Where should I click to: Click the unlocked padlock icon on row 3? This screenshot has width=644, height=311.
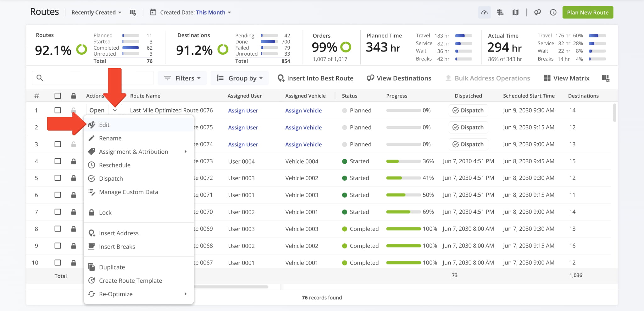(74, 144)
